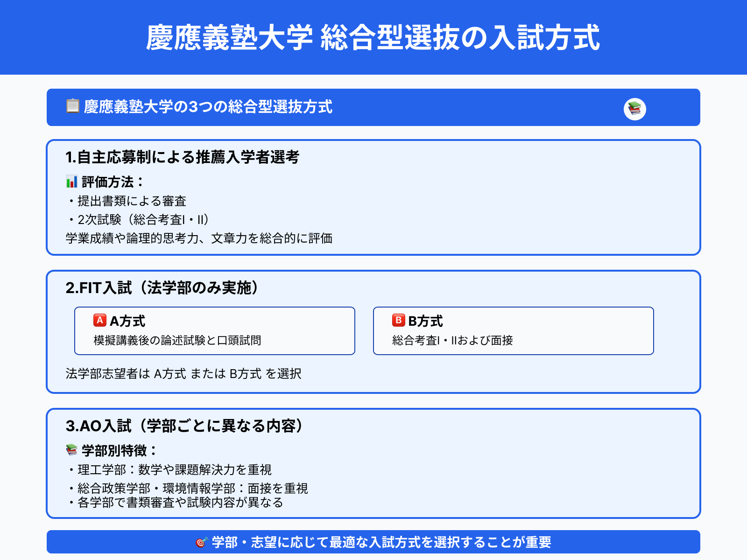Click the main title 慶應義塾大学 総合型選抜の入試方式
This screenshot has height=560, width=747.
373,37
